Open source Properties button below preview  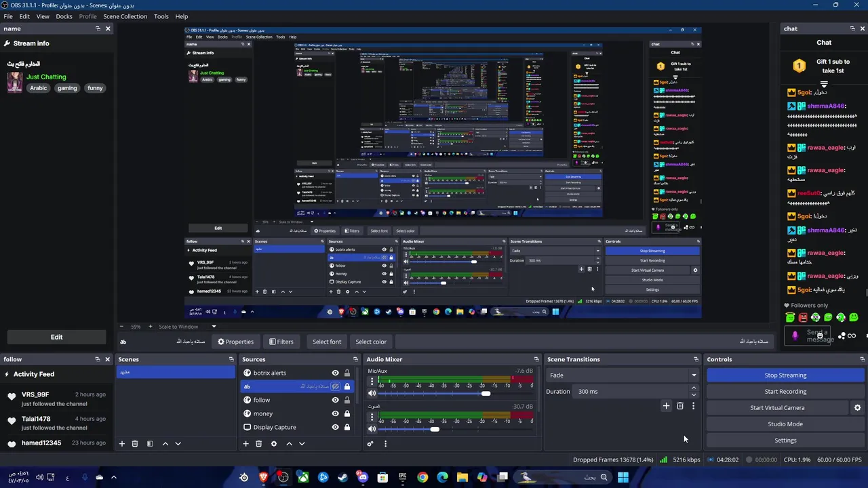pyautogui.click(x=235, y=342)
